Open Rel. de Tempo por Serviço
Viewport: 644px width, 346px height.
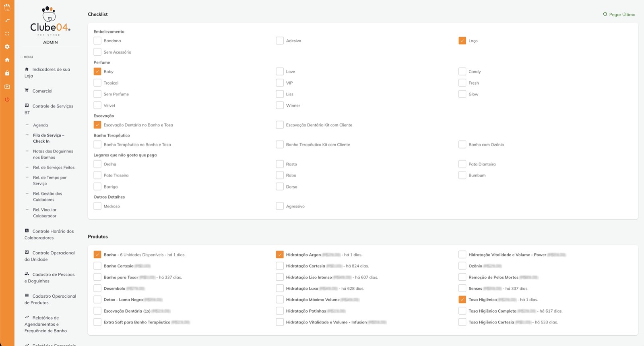pyautogui.click(x=50, y=180)
